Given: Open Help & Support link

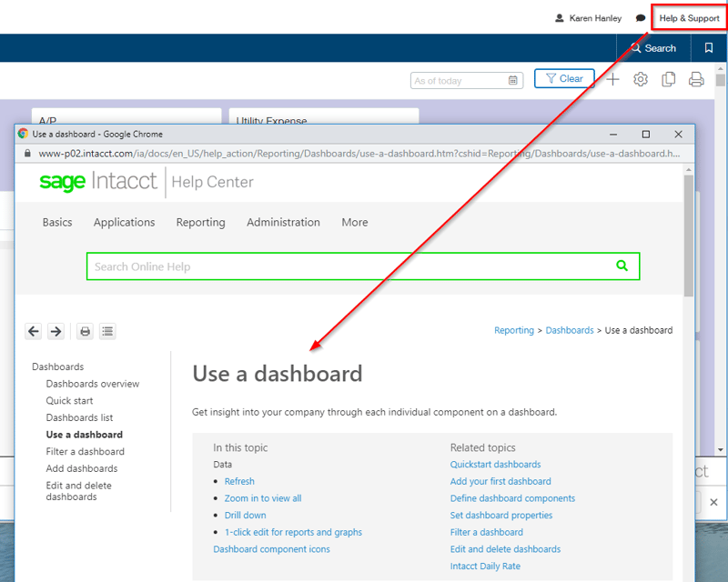Looking at the screenshot, I should point(689,18).
